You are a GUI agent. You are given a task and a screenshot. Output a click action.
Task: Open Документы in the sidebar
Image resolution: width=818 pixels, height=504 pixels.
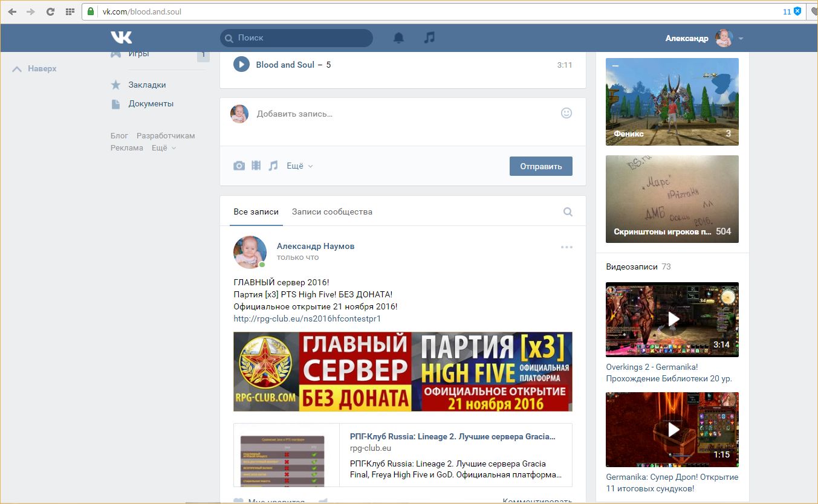pyautogui.click(x=151, y=104)
